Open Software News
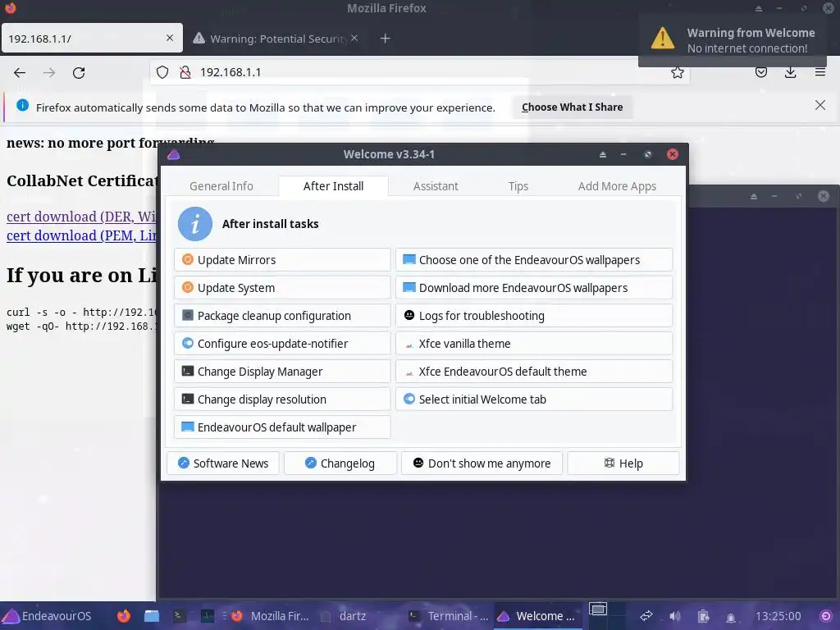The height and width of the screenshot is (630, 840). [223, 463]
